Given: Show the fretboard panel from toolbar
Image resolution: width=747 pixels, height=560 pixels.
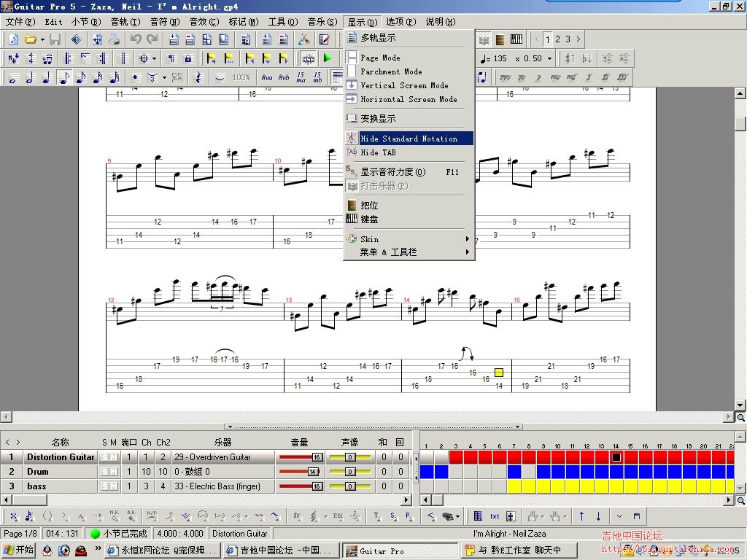Looking at the screenshot, I should (500, 39).
